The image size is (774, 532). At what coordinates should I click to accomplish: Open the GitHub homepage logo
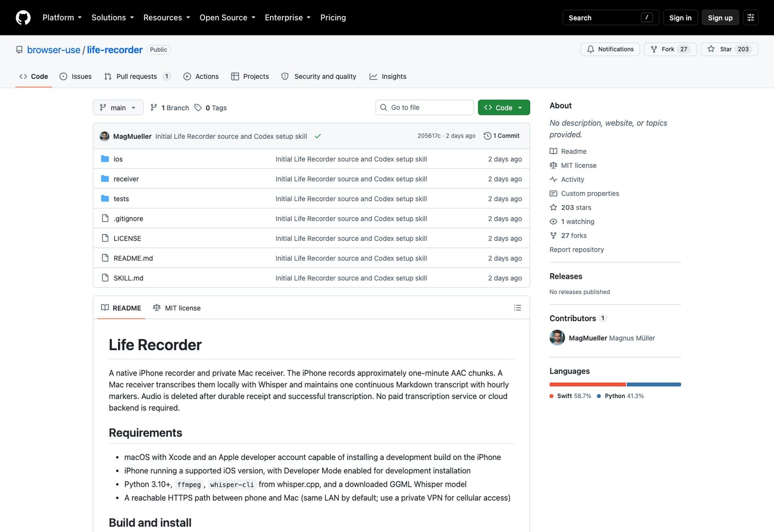pos(23,18)
